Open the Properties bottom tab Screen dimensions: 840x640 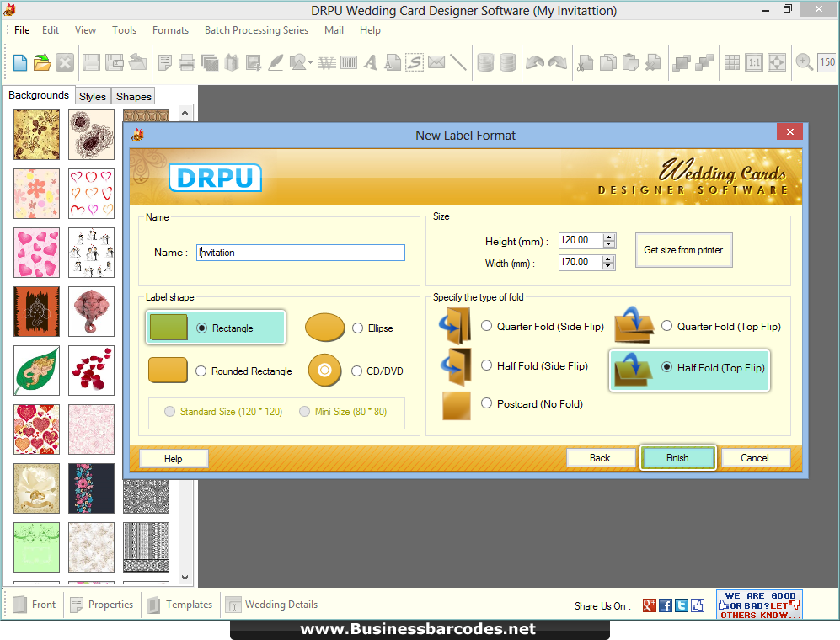102,605
